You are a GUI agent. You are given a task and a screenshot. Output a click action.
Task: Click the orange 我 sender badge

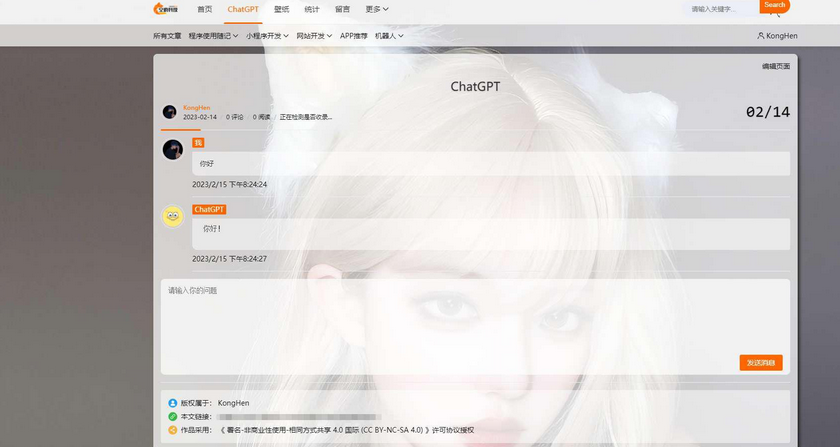[x=198, y=143]
